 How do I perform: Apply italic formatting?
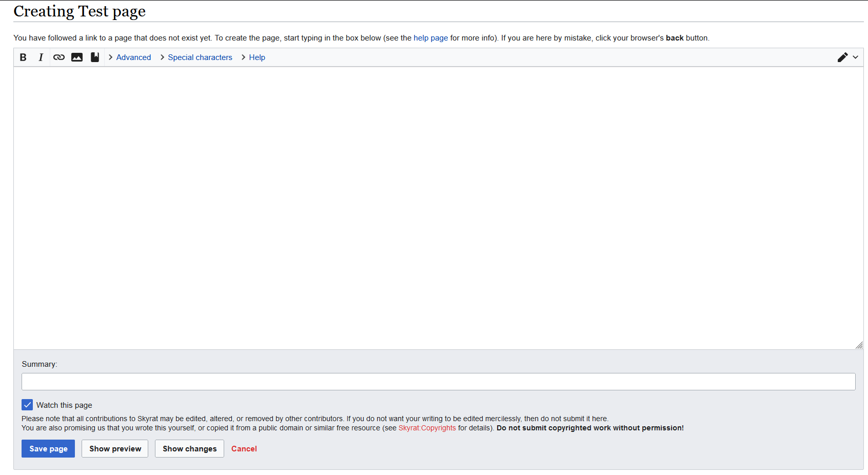click(x=41, y=57)
